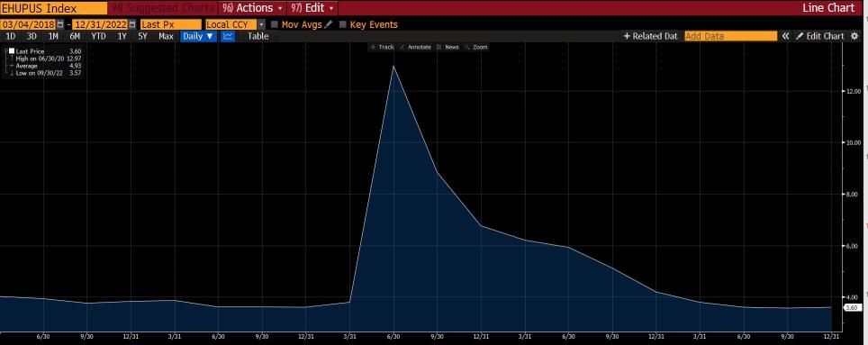Click the end date field 12/31/2022

point(100,24)
